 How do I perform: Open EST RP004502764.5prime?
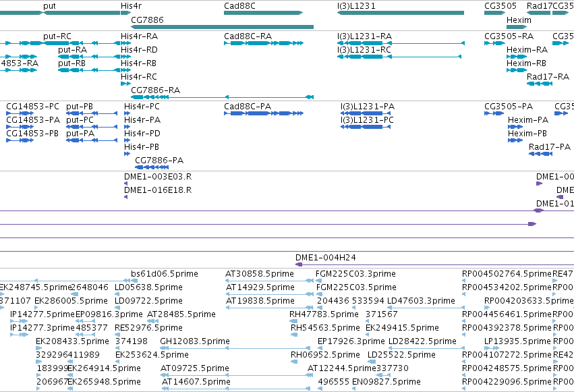507,274
